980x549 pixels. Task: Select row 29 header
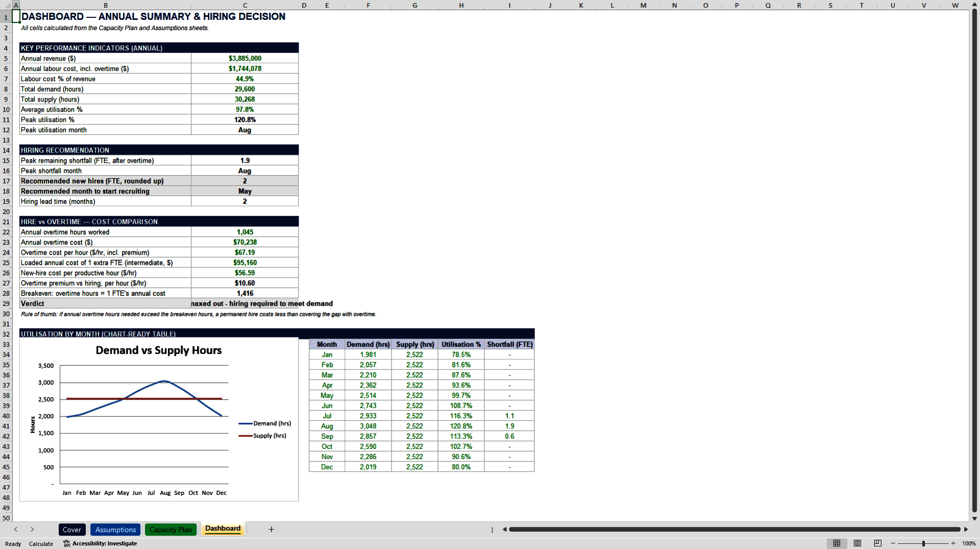coord(6,304)
